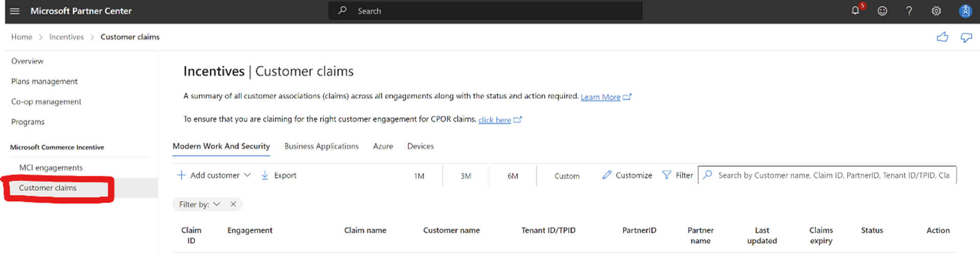Open the Learn More link
Image resolution: width=980 pixels, height=254 pixels.
tap(600, 97)
